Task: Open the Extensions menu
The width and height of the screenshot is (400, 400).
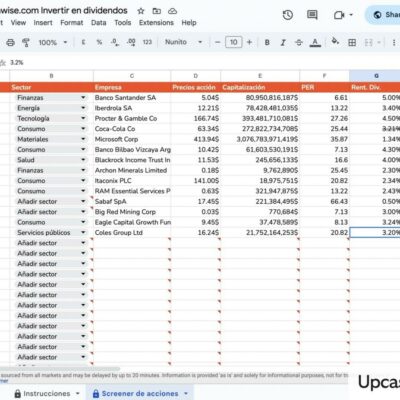Action: tap(156, 23)
